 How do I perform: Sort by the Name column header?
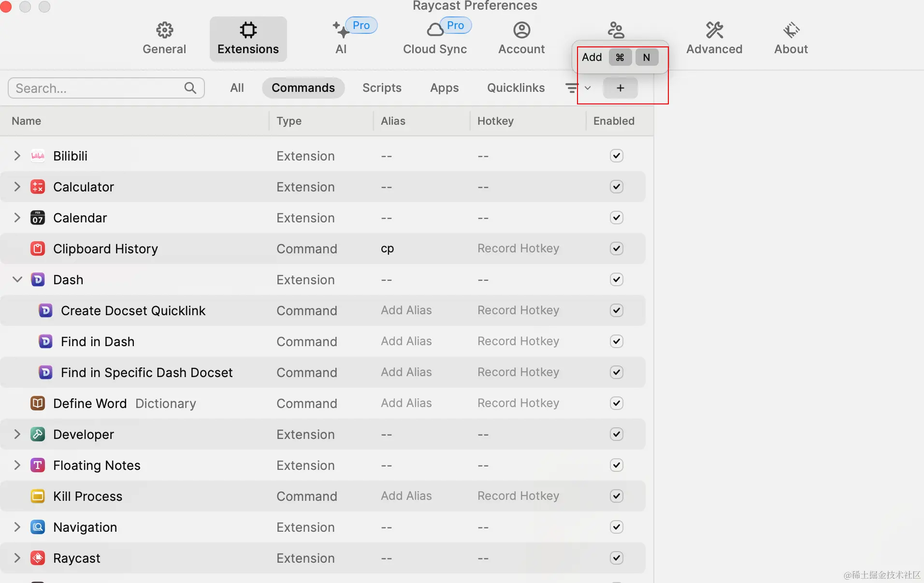[27, 121]
